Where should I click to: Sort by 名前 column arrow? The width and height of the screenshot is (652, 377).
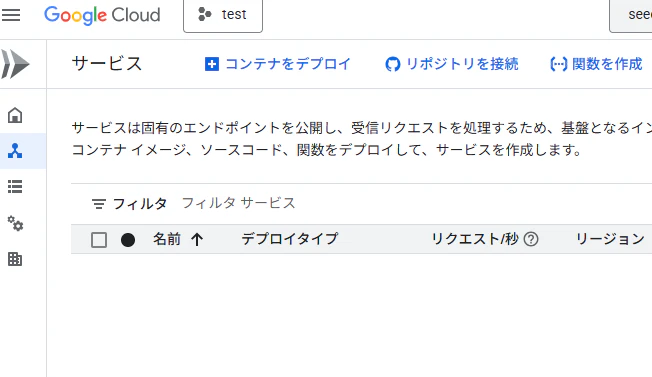197,239
